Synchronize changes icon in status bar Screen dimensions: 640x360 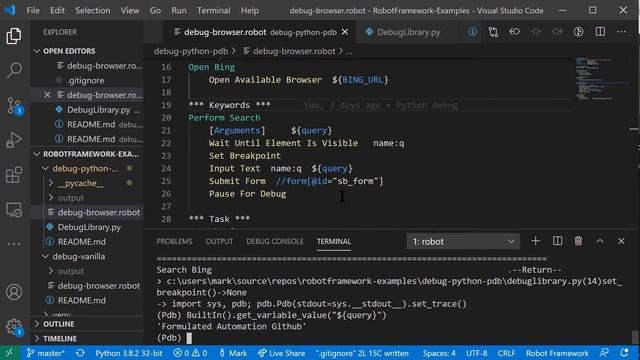click(80, 353)
